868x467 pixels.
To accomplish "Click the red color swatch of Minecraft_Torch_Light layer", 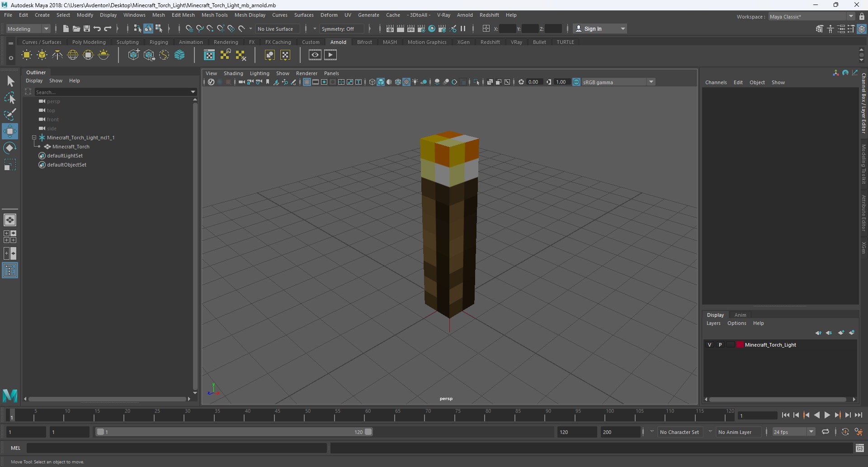I will [740, 345].
